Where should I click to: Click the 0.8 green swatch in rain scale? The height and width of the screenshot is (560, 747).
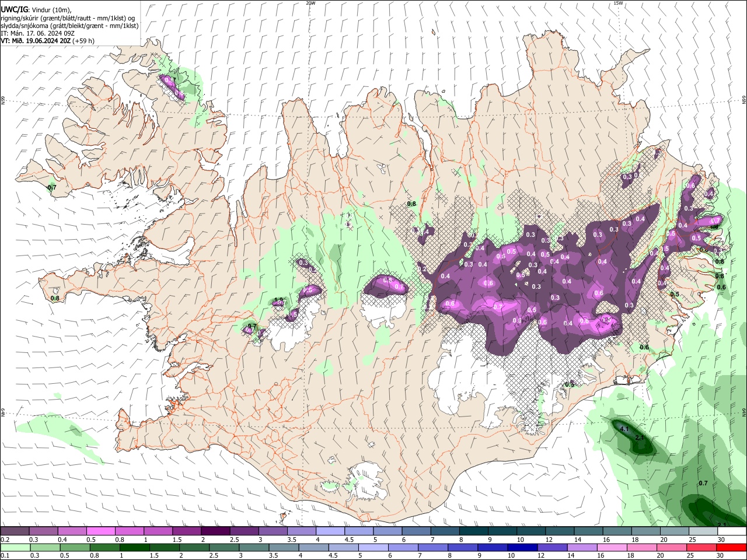click(104, 548)
